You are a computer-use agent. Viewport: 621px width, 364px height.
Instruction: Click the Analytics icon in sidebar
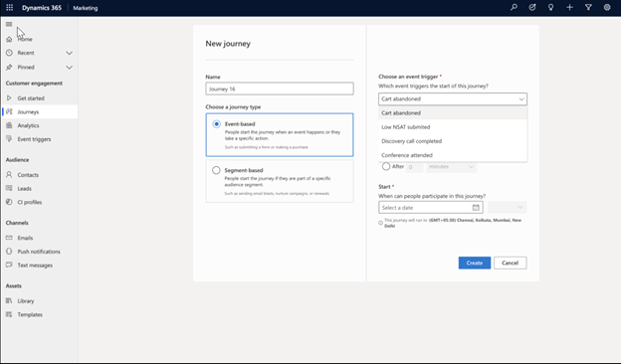coord(9,125)
